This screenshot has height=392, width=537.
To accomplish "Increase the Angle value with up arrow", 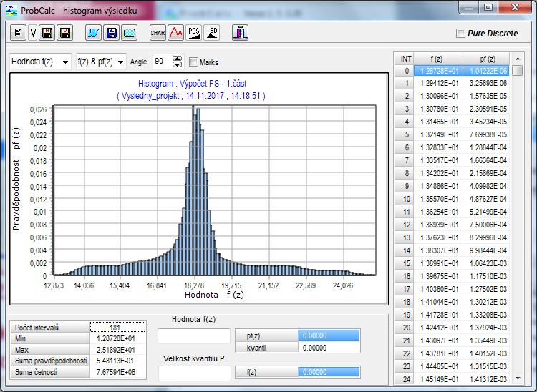I will [177, 59].
